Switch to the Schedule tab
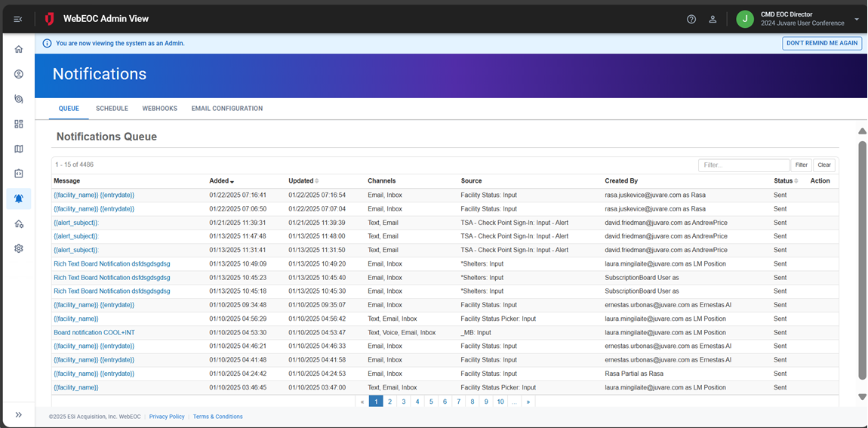Viewport: 868px width, 428px height. (x=112, y=109)
